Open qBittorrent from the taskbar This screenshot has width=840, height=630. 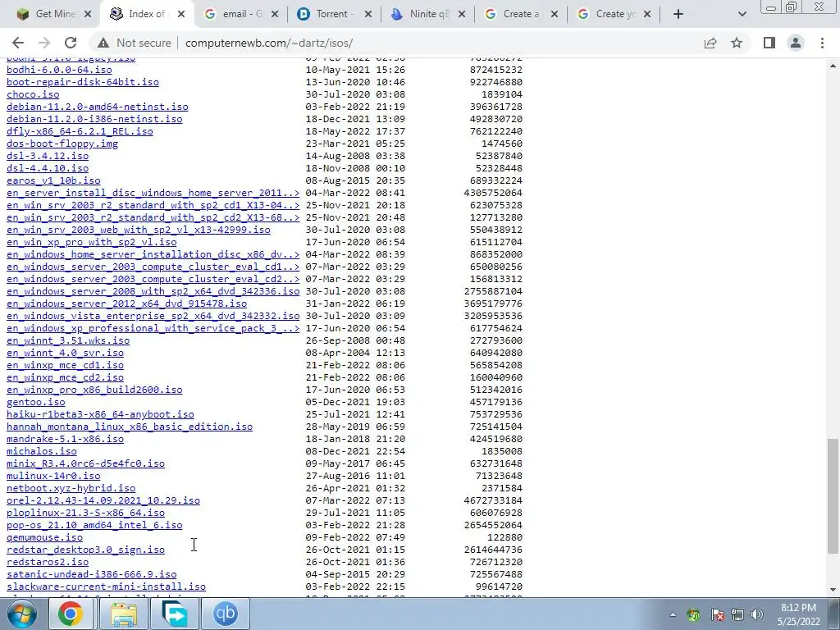[x=226, y=614]
